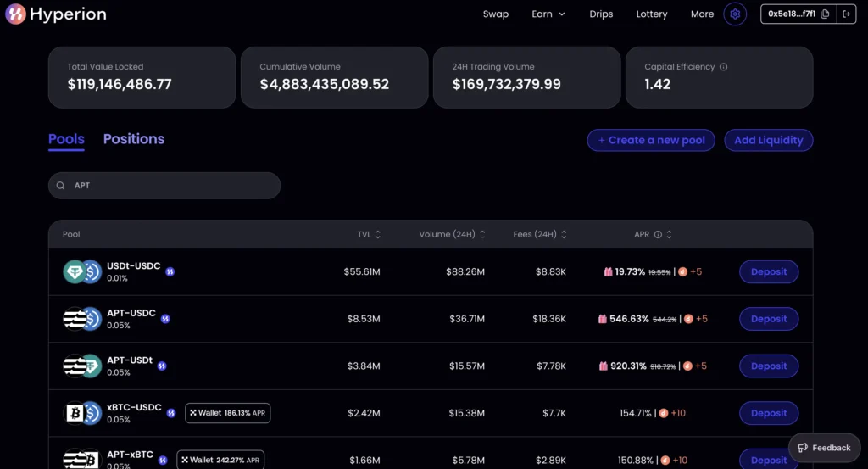The height and width of the screenshot is (469, 868).
Task: Open the Feedback button
Action: click(x=824, y=448)
